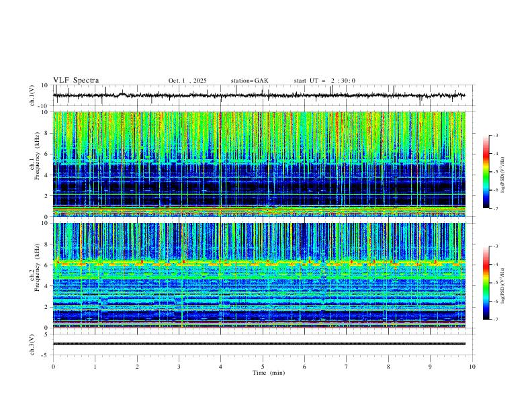Click the ch.2 spectrogram color scale bar
Screen dimensions: 532x411
pos(486,283)
